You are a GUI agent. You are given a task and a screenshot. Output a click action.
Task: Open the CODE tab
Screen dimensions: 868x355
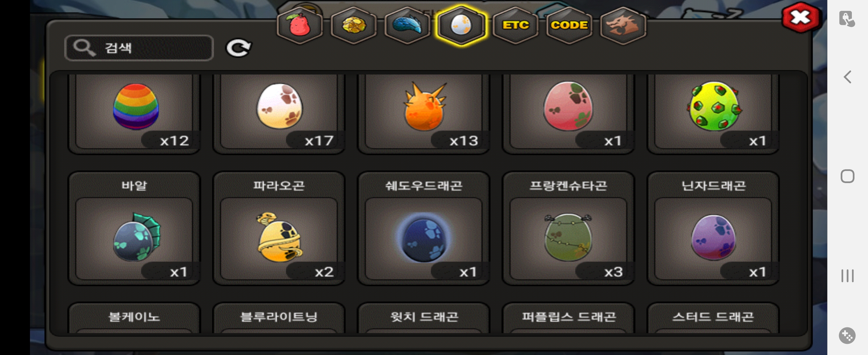click(x=569, y=26)
